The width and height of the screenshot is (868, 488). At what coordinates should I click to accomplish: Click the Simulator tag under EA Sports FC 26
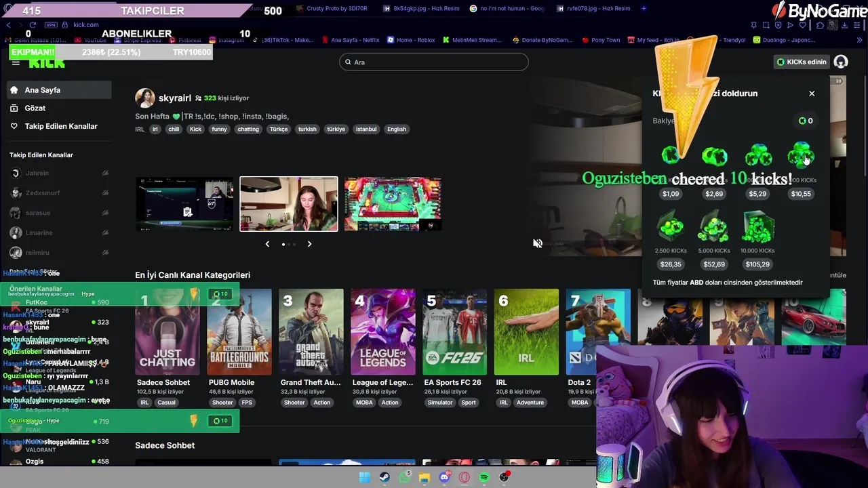pos(440,403)
